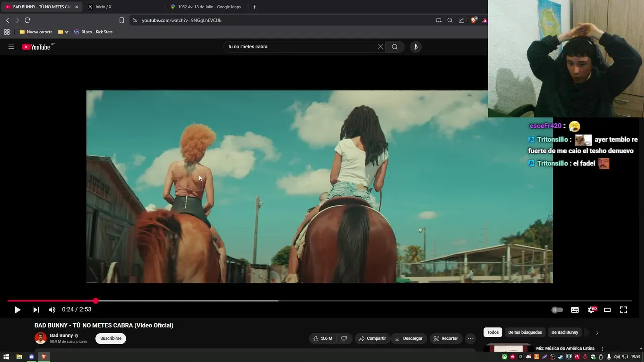Share this page from the address bar
The width and height of the screenshot is (644, 362).
461,20
